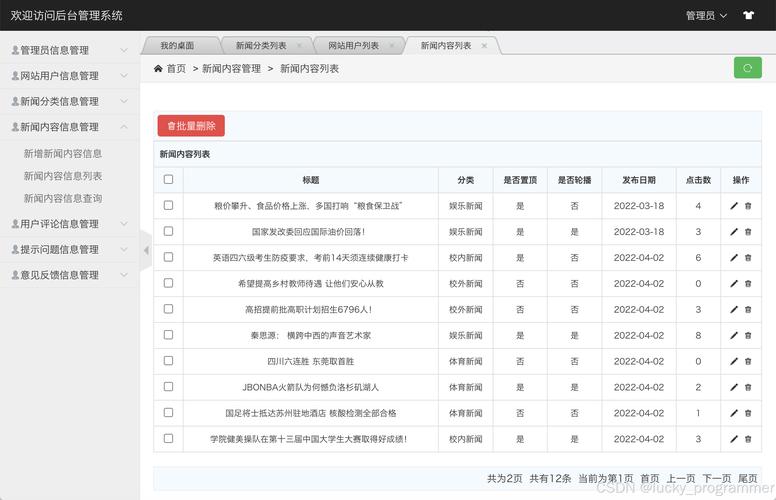Image resolution: width=776 pixels, height=500 pixels.
Task: Expand the 提示问题信息管理 sidebar menu
Action: coord(69,250)
